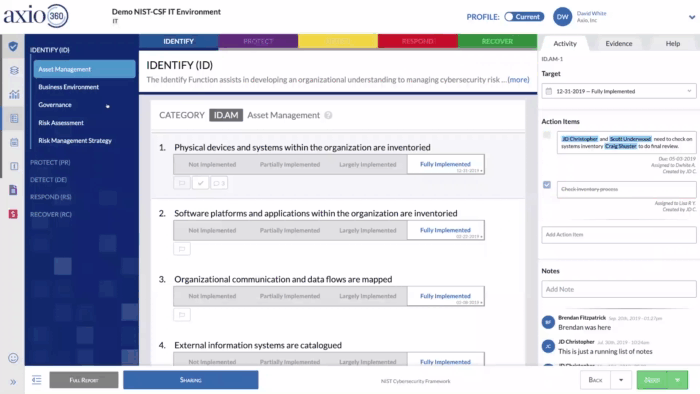Toggle the Current profile switch

[524, 17]
